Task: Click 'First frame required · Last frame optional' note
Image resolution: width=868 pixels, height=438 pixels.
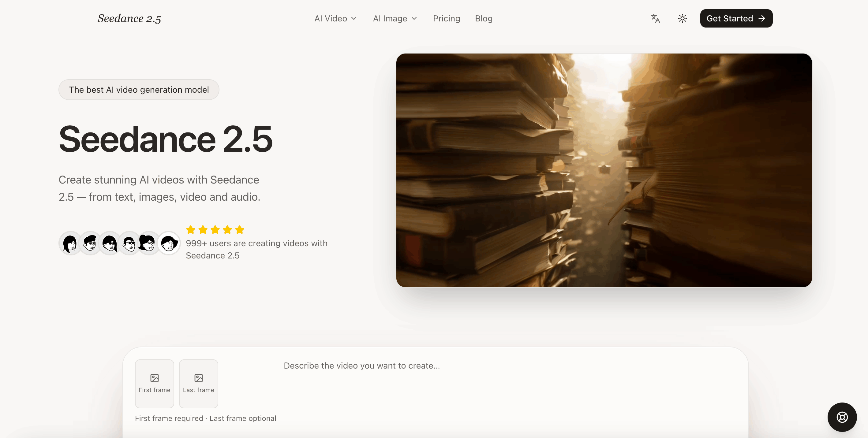Action: tap(206, 418)
